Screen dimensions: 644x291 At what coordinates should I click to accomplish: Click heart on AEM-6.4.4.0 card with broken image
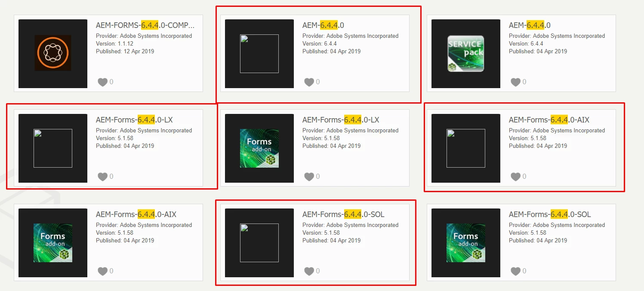point(309,82)
